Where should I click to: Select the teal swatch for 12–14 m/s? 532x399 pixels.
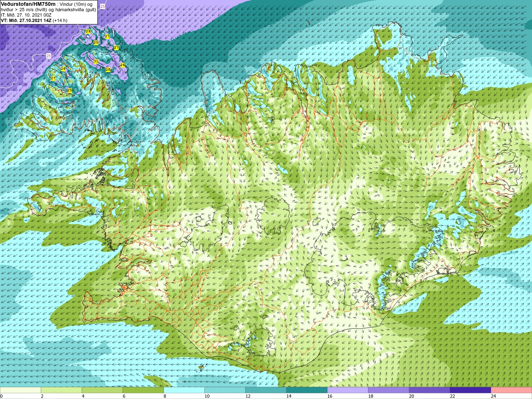(266, 390)
